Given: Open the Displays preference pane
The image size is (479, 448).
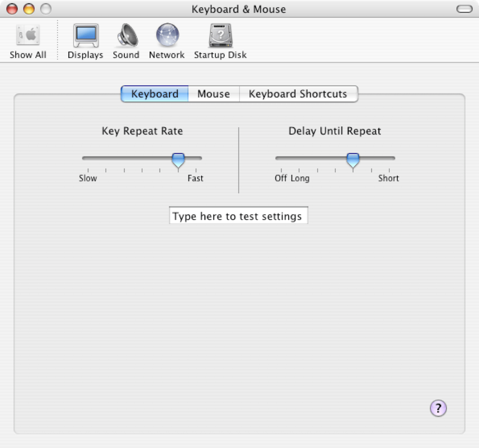Looking at the screenshot, I should [x=85, y=41].
